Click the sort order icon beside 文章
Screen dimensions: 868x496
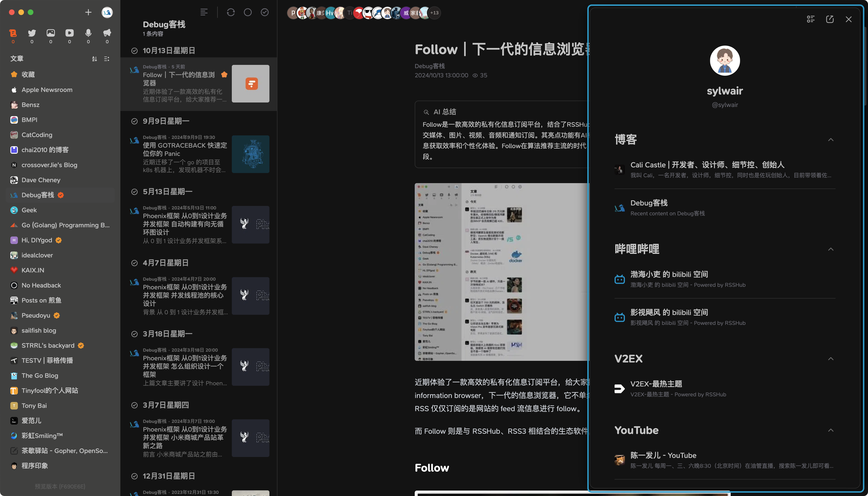(94, 59)
